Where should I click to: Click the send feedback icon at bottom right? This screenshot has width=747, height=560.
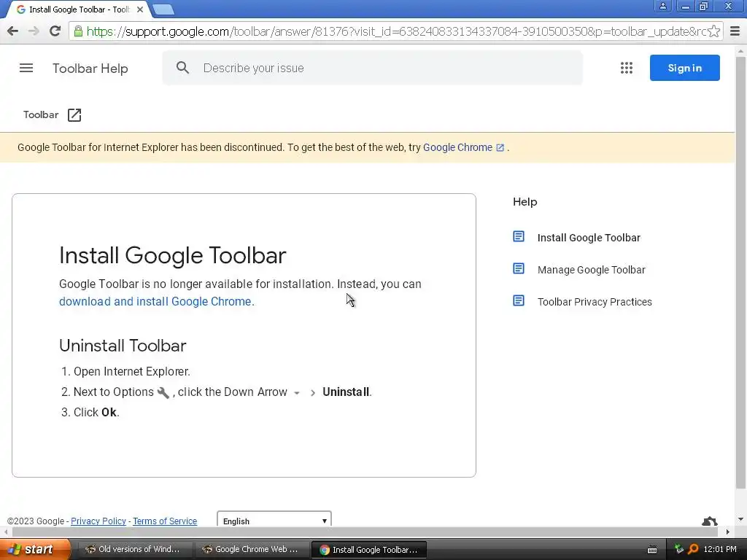(709, 521)
